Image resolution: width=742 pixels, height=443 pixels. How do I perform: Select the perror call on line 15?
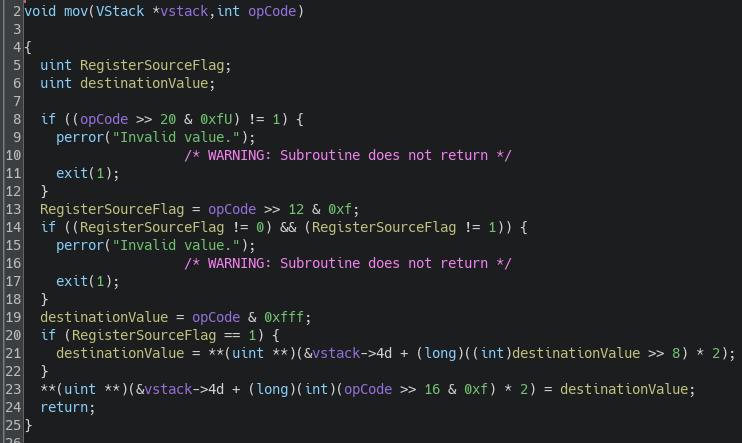[x=80, y=245]
